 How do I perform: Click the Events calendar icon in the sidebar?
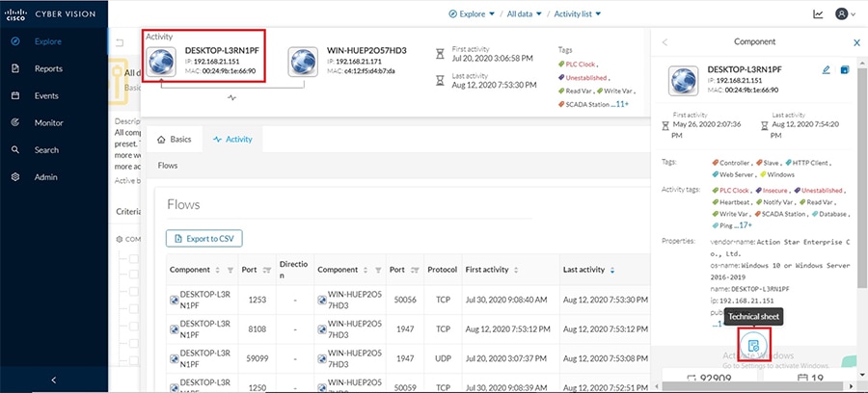click(x=15, y=95)
